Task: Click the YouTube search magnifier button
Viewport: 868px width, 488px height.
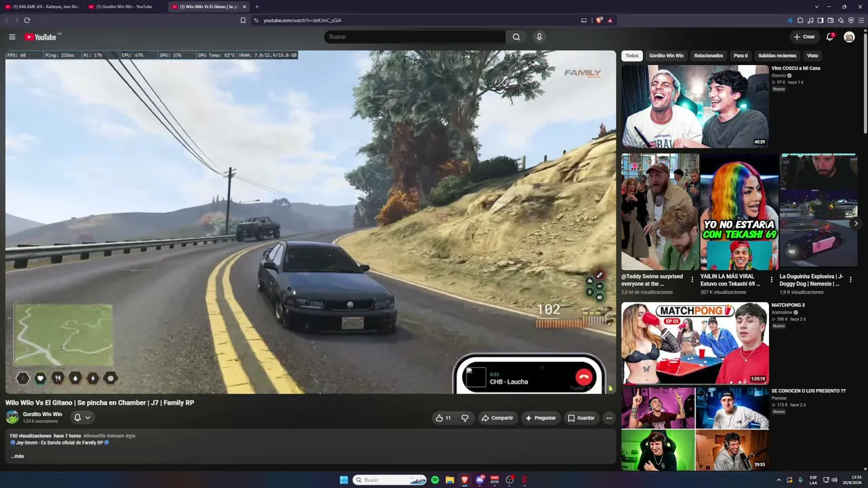Action: 516,37
